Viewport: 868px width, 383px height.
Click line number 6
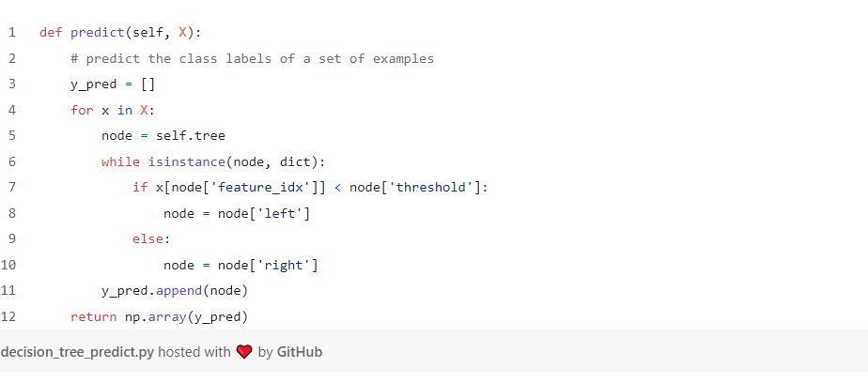11,161
